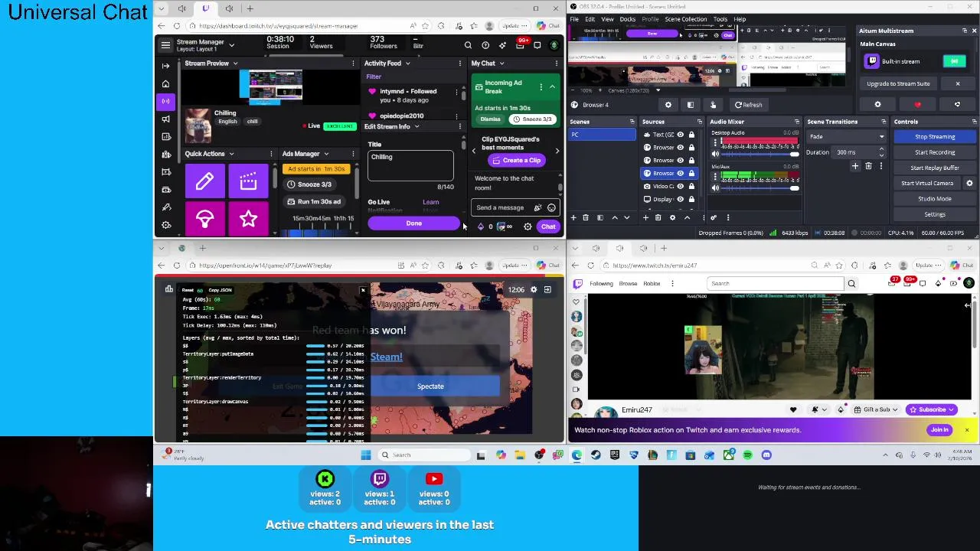Screen dimensions: 980x551
Task: Click the heart icon in Aitum Multistream dock
Action: (x=917, y=105)
